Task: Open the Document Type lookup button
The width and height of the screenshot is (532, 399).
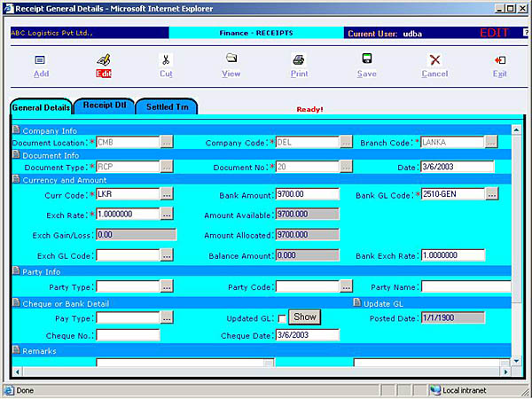Action: [167, 167]
